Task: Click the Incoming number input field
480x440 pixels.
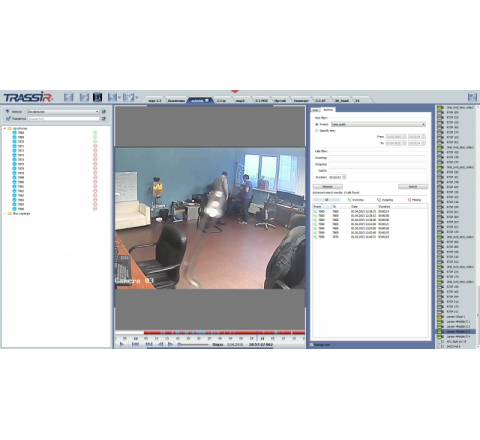Action: [x=377, y=158]
